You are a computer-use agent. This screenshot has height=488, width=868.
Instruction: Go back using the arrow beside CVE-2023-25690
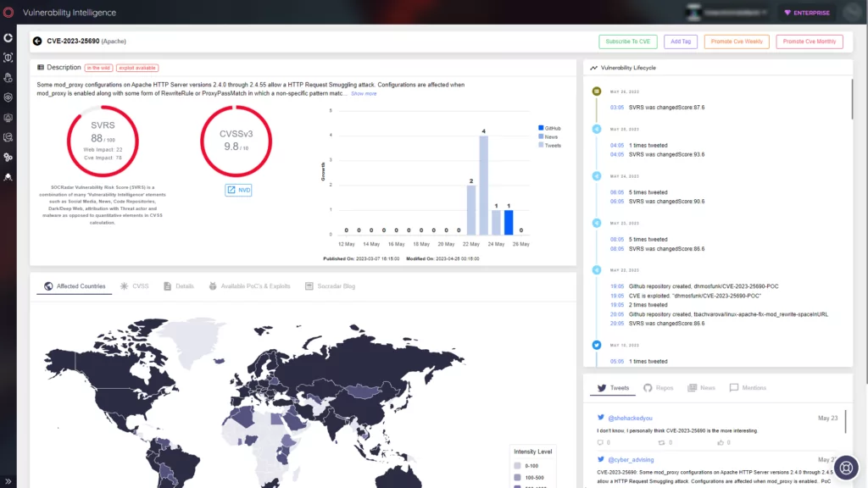(37, 41)
